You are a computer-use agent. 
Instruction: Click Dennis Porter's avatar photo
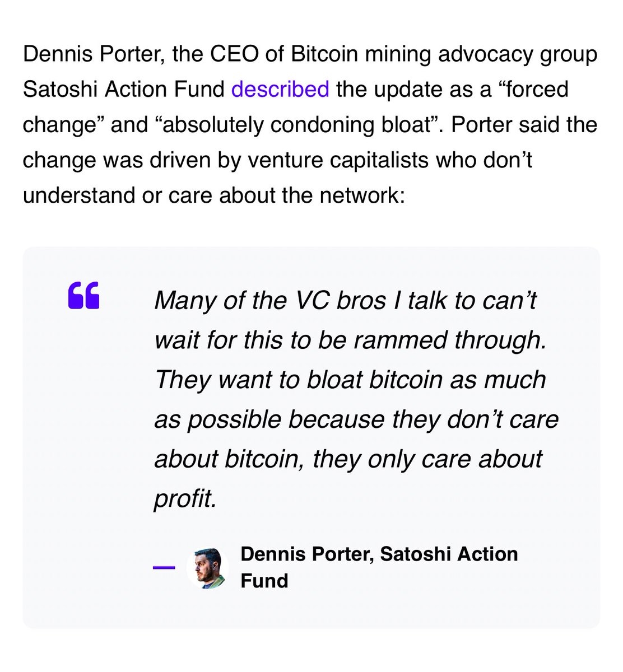[207, 567]
